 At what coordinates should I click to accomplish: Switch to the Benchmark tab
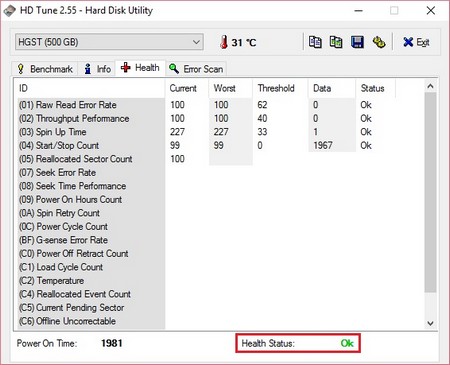45,69
